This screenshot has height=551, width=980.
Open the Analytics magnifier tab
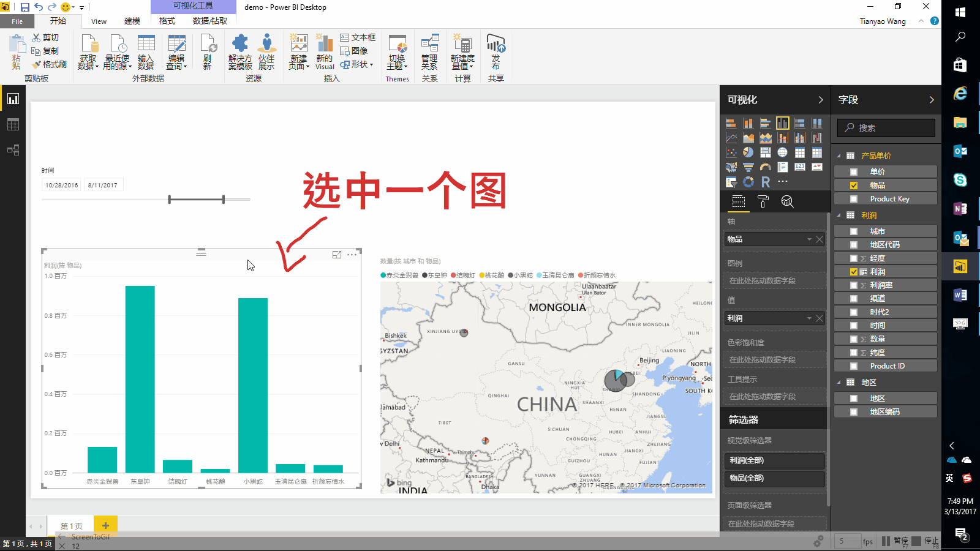click(787, 201)
